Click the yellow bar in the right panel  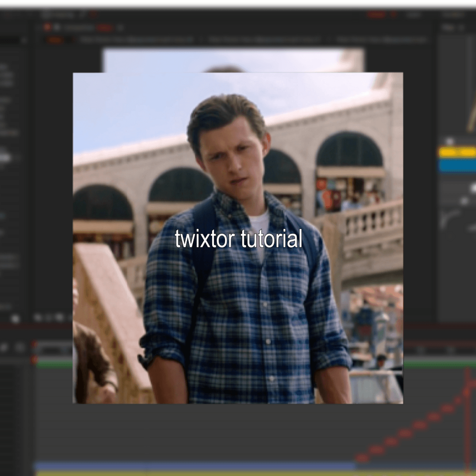[456, 152]
